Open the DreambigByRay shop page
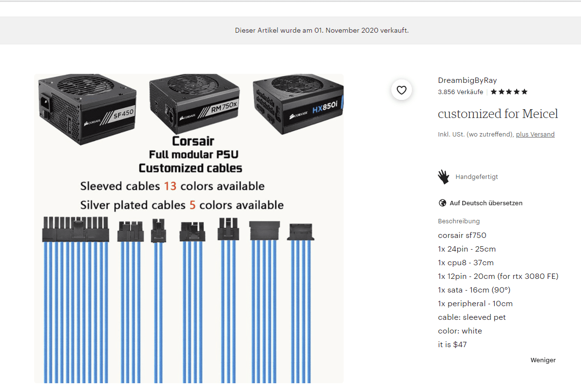The image size is (581, 392). (467, 80)
